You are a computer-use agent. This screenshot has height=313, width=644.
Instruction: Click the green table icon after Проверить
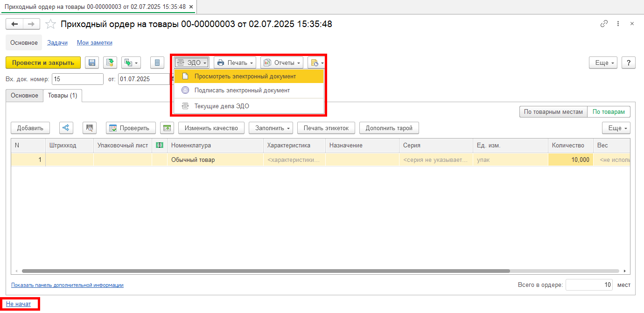167,128
